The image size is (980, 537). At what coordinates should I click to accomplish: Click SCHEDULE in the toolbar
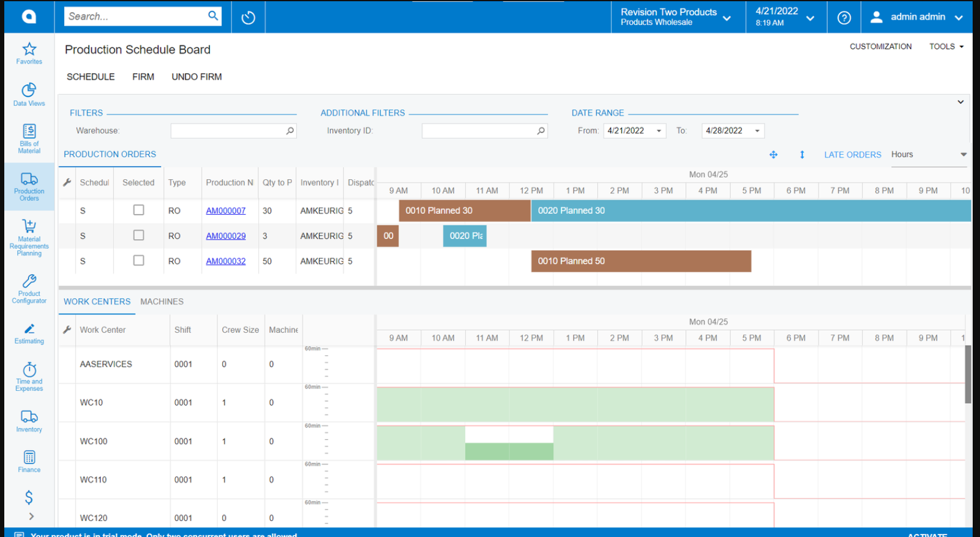[91, 76]
